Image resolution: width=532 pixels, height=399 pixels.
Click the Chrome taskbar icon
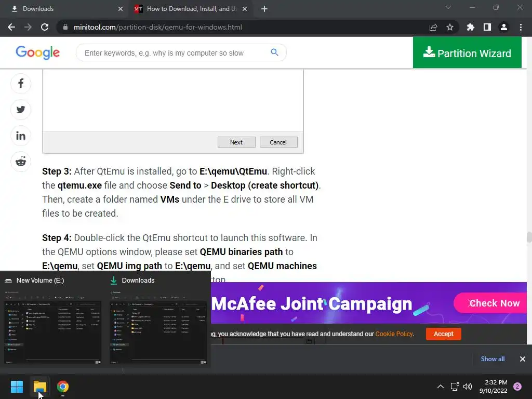[63, 387]
